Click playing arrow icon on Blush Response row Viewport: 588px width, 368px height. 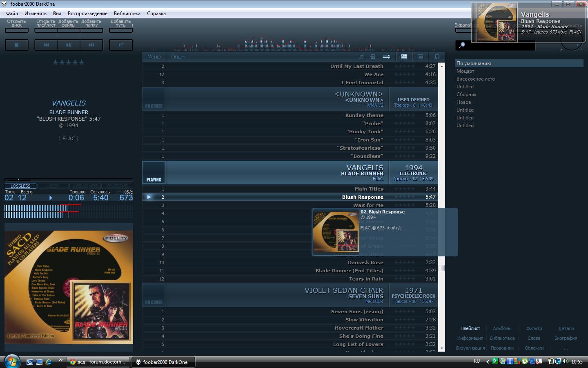tap(149, 197)
